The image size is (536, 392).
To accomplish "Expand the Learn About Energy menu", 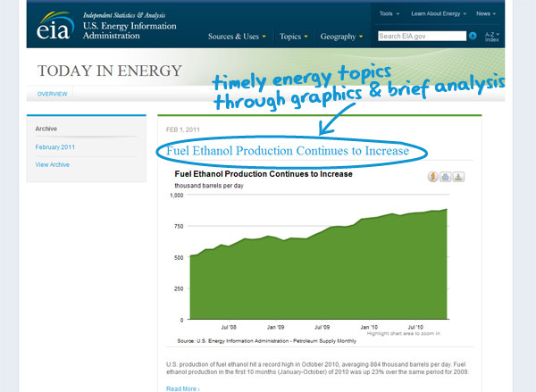I will point(439,13).
